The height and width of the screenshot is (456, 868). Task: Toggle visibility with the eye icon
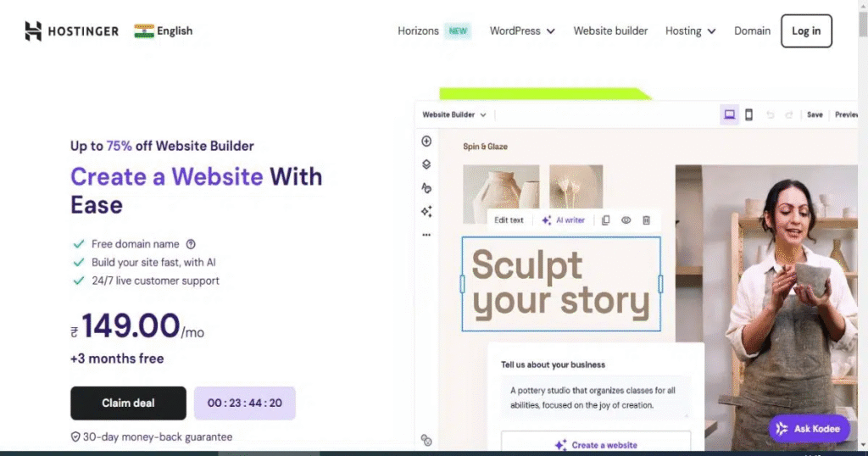[626, 220]
